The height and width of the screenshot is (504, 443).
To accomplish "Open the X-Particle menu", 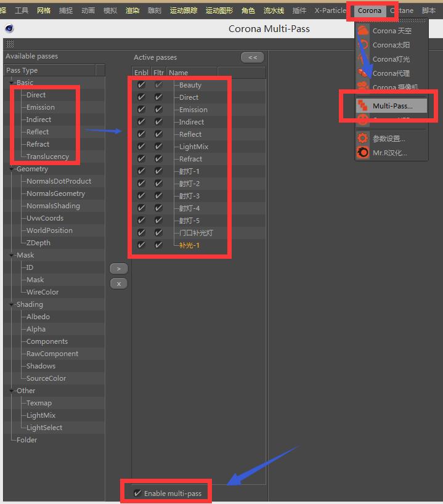I will coord(330,10).
